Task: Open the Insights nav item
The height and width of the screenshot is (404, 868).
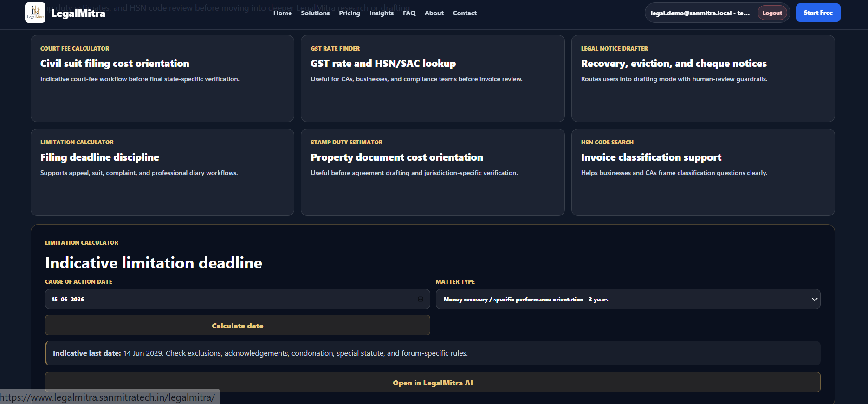Action: pos(382,13)
